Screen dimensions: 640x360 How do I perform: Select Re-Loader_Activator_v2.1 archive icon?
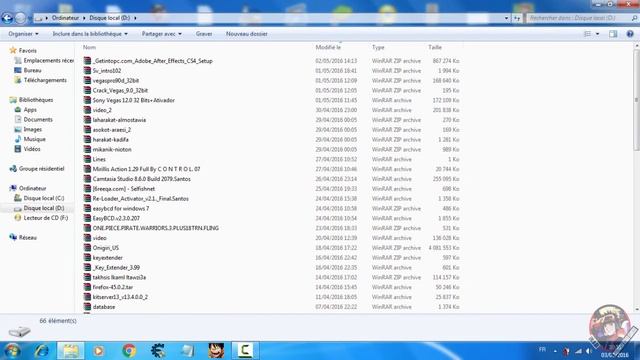(87, 198)
